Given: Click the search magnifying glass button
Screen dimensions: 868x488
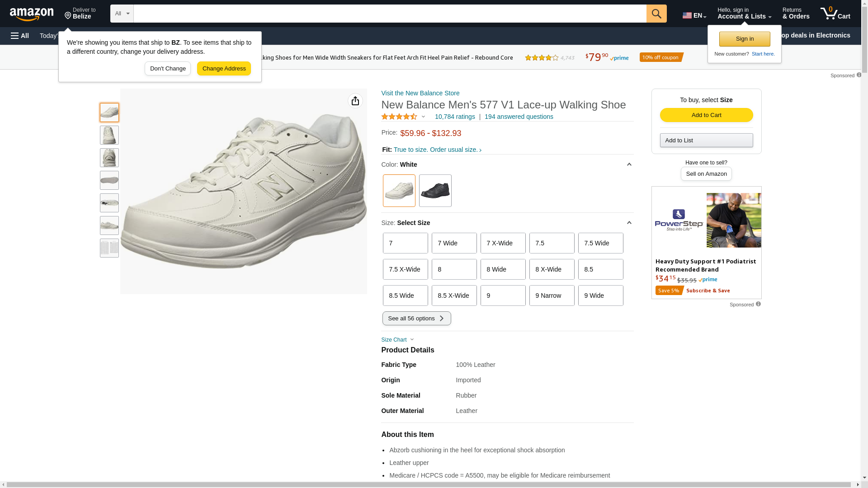Looking at the screenshot, I should (656, 14).
